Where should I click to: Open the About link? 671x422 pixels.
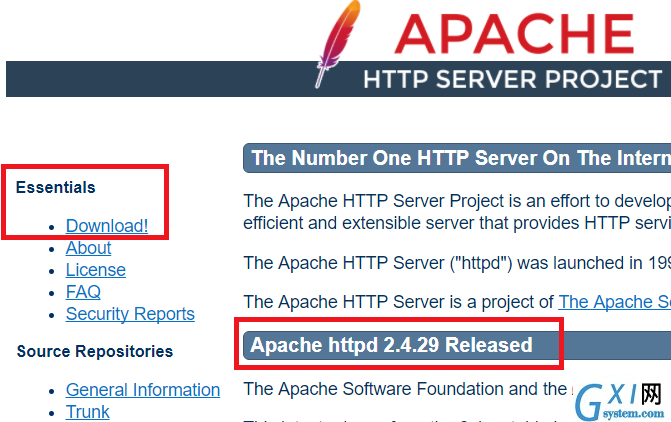88,248
